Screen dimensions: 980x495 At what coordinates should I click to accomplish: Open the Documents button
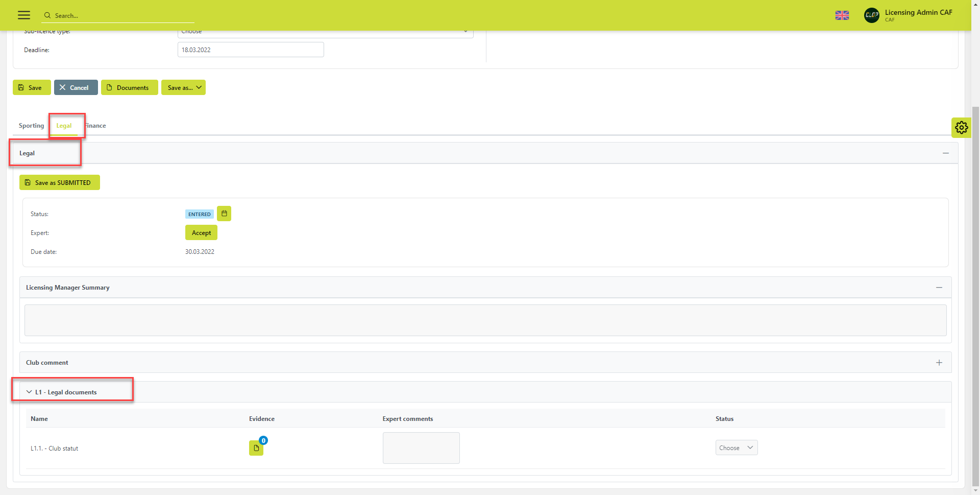click(x=129, y=87)
